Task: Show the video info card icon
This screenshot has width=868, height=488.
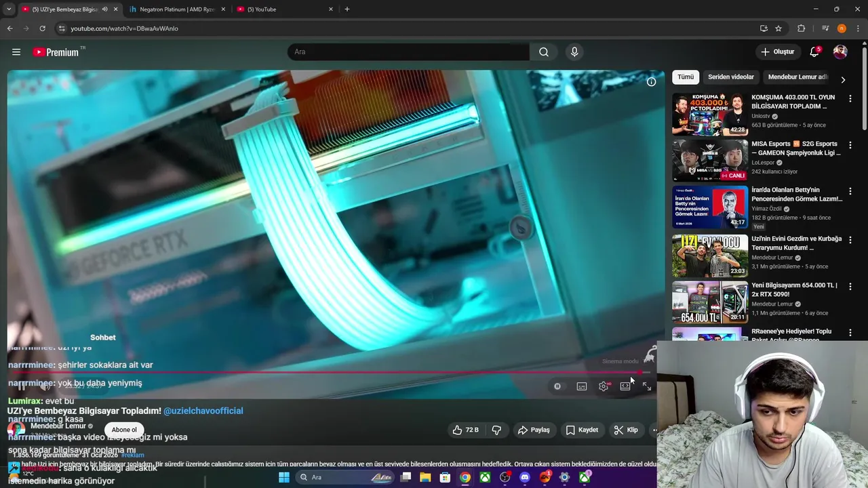Action: pyautogui.click(x=651, y=82)
